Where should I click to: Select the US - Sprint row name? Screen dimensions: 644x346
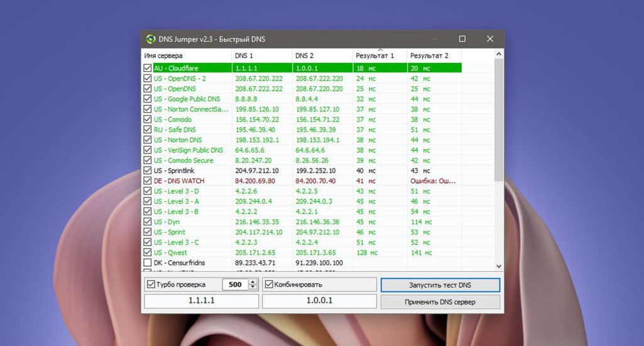[170, 232]
